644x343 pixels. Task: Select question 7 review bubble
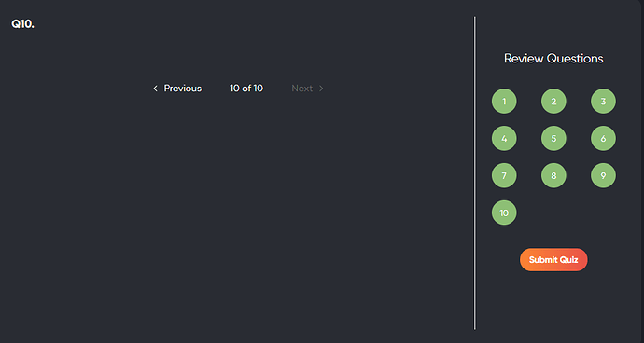coord(504,175)
